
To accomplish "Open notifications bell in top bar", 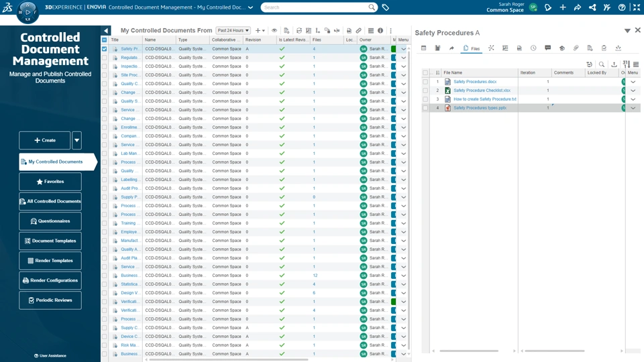I will click(x=548, y=7).
